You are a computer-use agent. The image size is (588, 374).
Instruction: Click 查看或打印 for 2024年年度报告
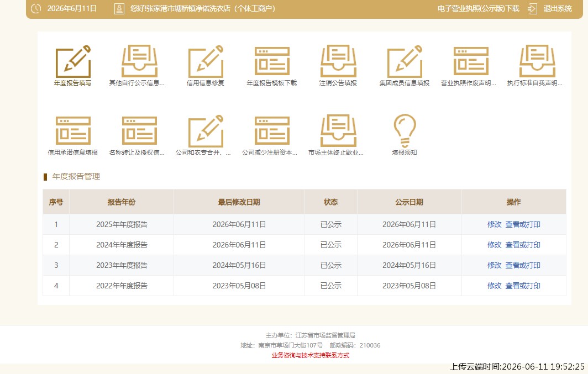[523, 245]
